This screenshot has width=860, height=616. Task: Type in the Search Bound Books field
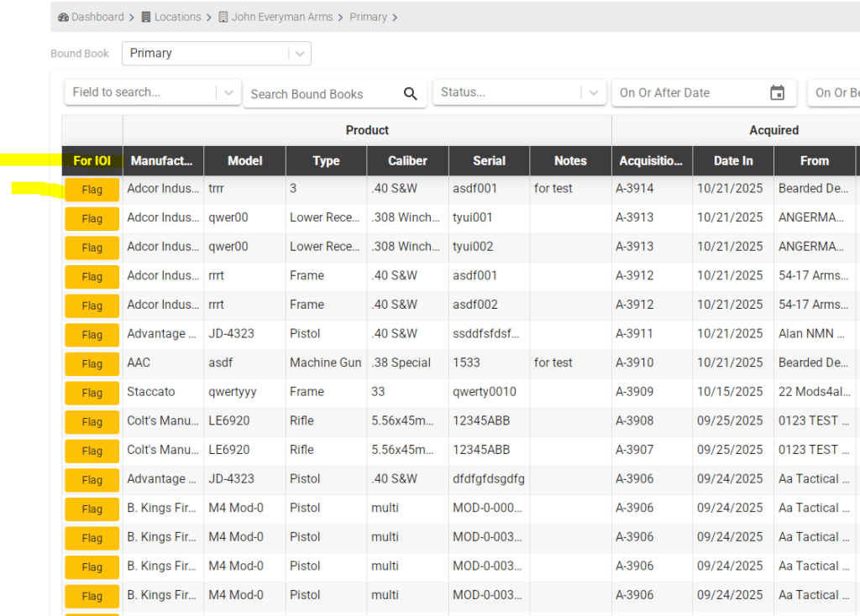(x=323, y=94)
